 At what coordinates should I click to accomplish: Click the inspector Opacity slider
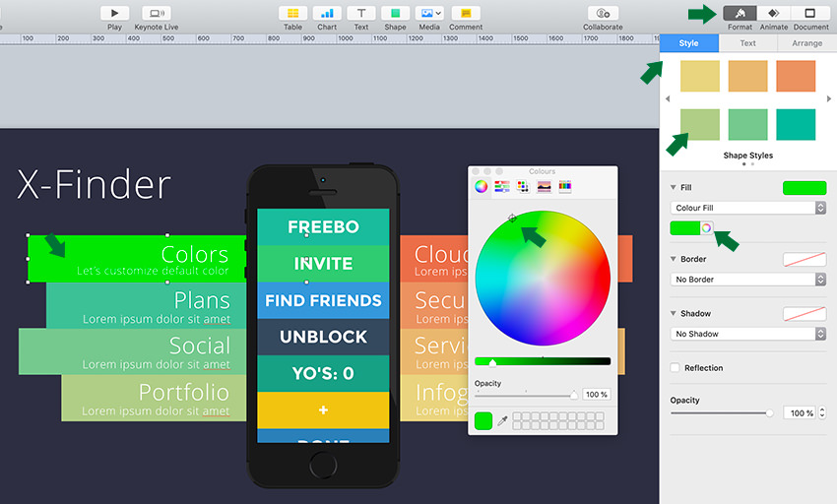pos(722,412)
